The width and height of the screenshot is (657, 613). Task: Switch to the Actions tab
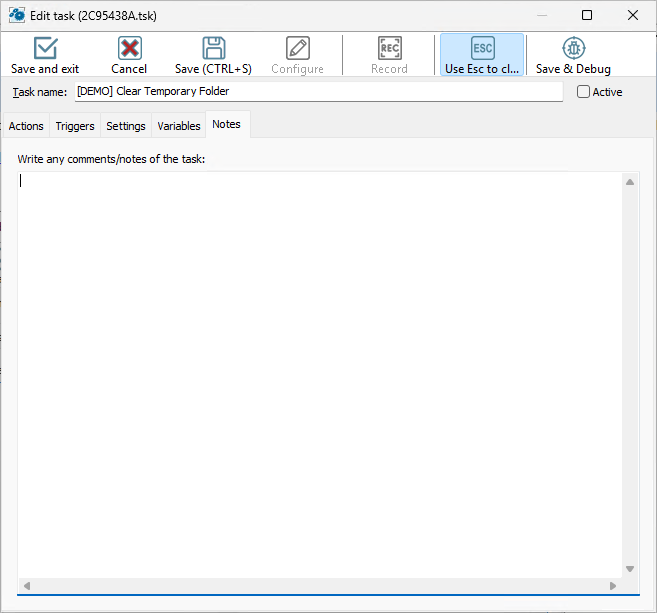tap(26, 126)
